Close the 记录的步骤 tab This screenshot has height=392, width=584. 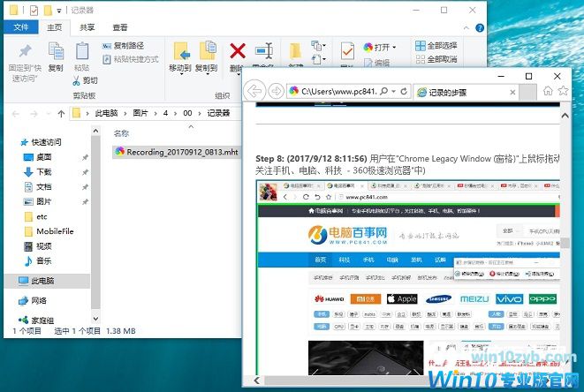(512, 93)
